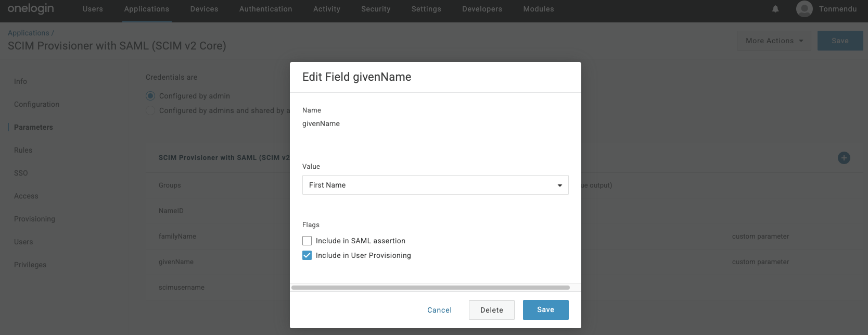868x335 pixels.
Task: Follow the Applications breadcrumb link
Action: [x=28, y=33]
